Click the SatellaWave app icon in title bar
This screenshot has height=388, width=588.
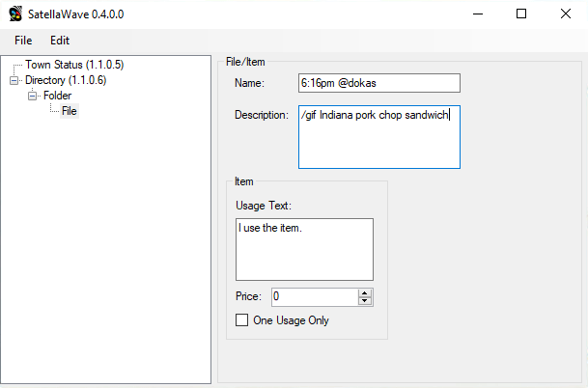click(15, 14)
